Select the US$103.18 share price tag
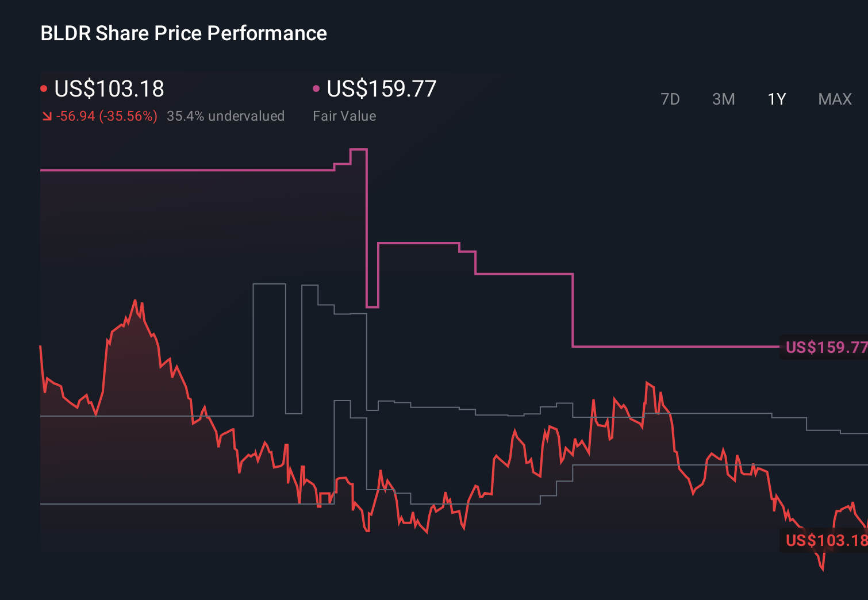This screenshot has height=600, width=868. coord(826,540)
